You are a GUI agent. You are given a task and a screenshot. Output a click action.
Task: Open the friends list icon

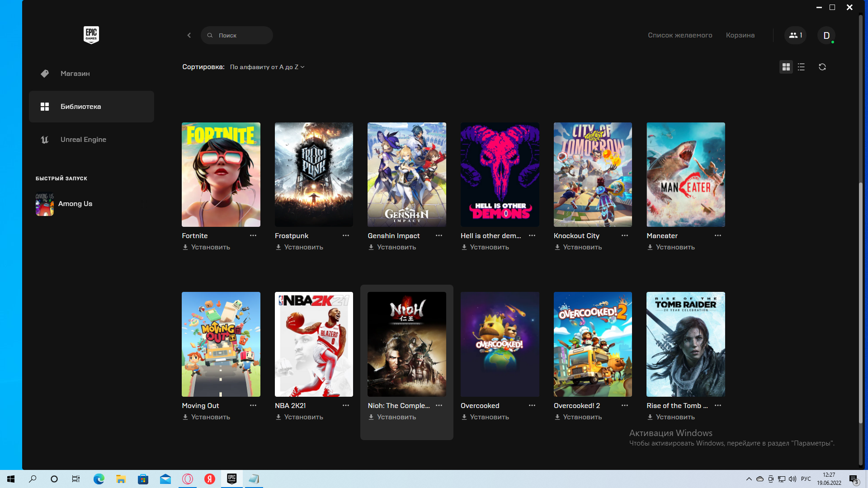pos(795,35)
